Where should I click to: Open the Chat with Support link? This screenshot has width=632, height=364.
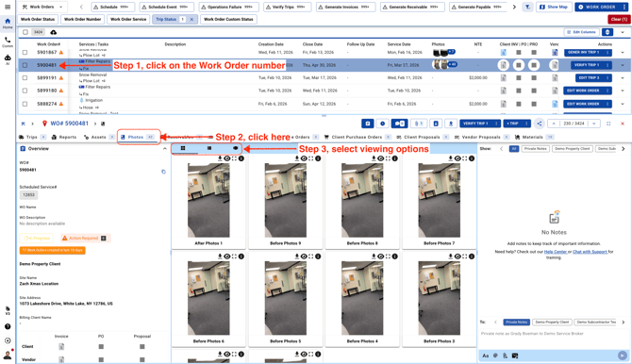pos(590,252)
